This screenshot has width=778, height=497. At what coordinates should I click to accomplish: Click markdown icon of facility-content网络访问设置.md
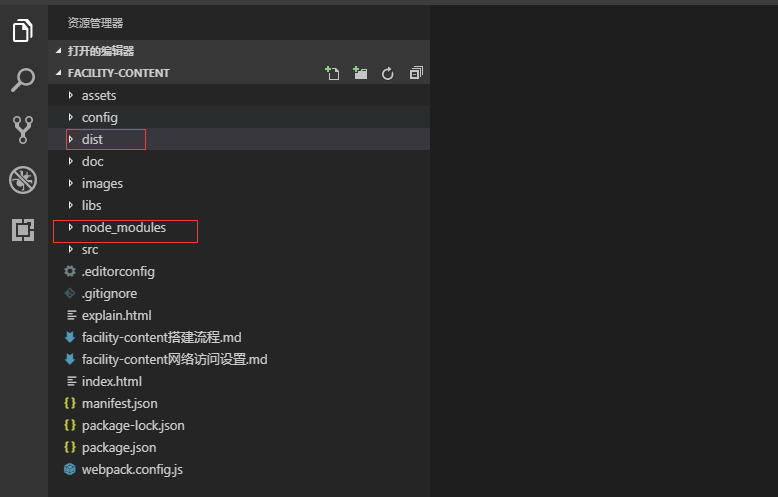point(70,359)
